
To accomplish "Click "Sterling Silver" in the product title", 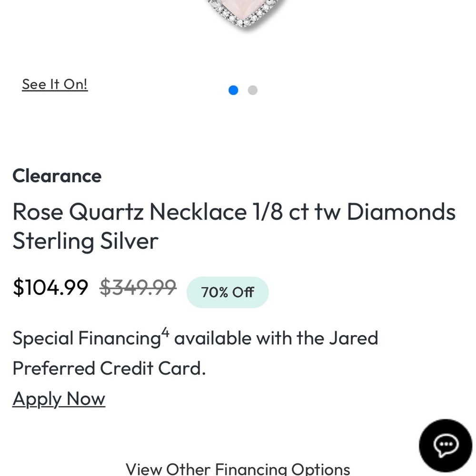I will [85, 241].
